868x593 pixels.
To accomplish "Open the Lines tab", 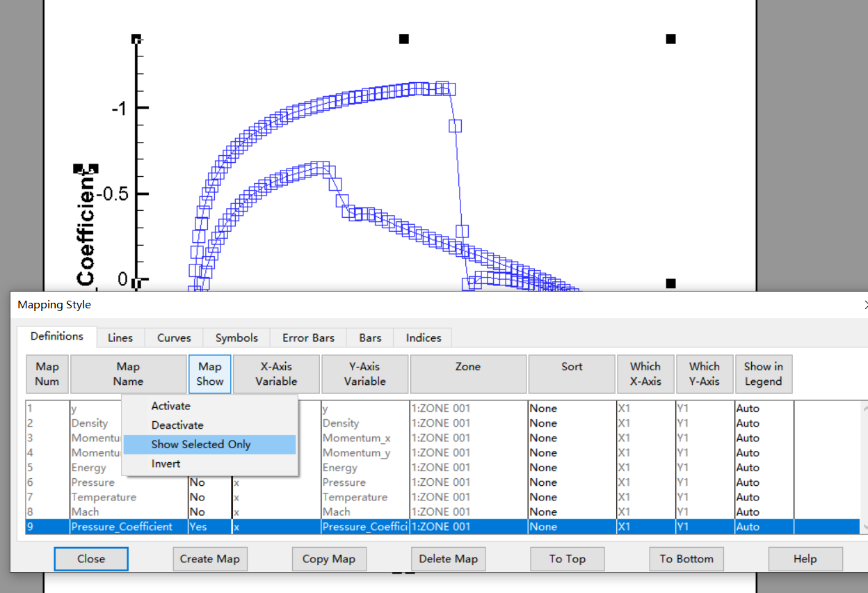I will [x=120, y=338].
